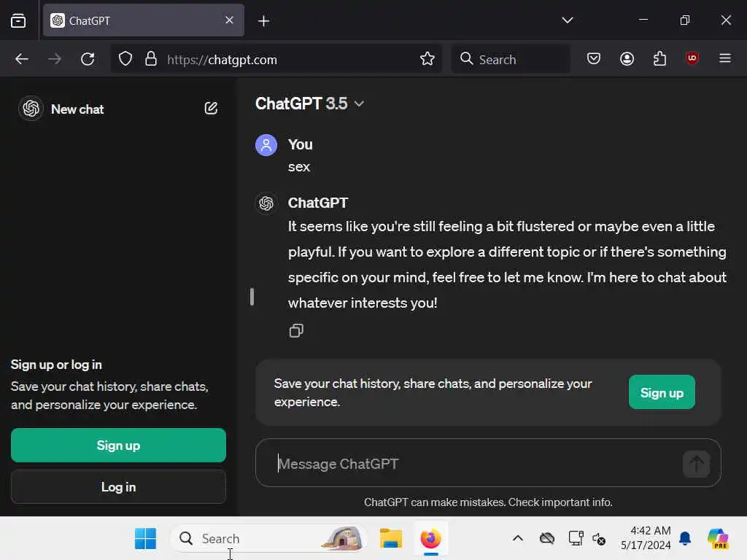Image resolution: width=747 pixels, height=560 pixels.
Task: Open the Windows Start menu
Action: [x=145, y=539]
